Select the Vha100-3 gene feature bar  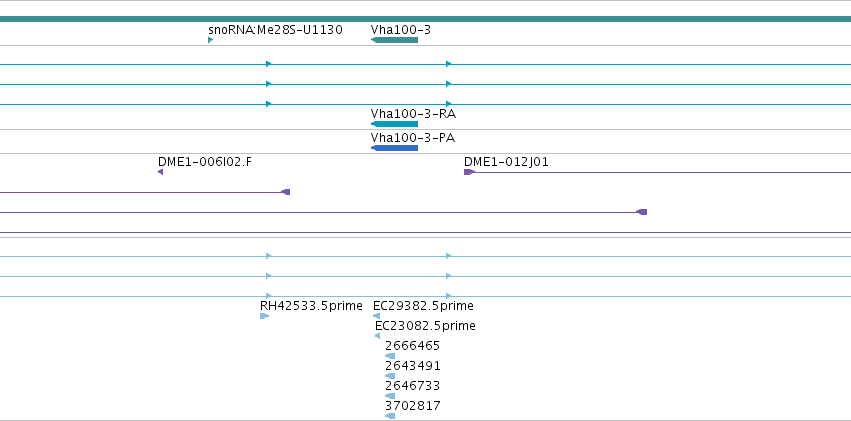click(395, 40)
